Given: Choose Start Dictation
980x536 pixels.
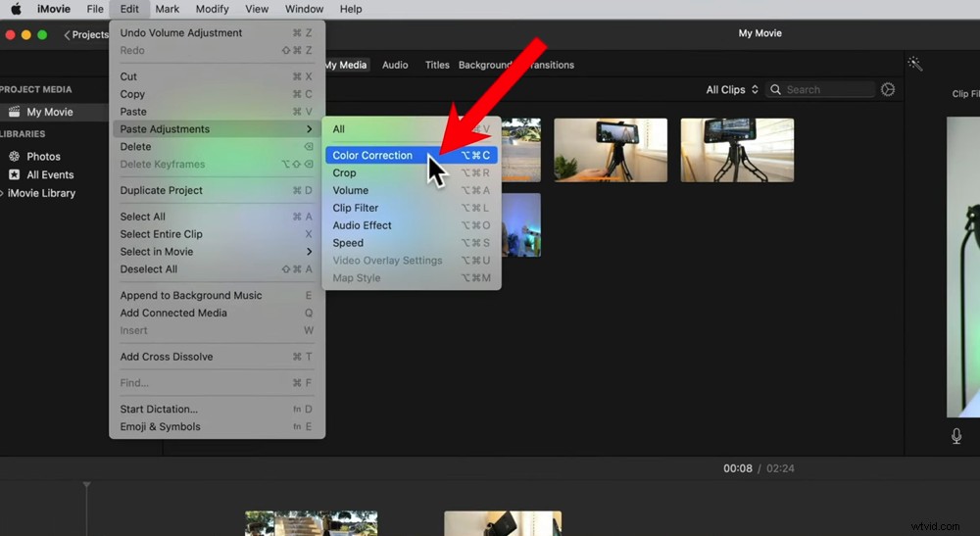Looking at the screenshot, I should (x=217, y=409).
